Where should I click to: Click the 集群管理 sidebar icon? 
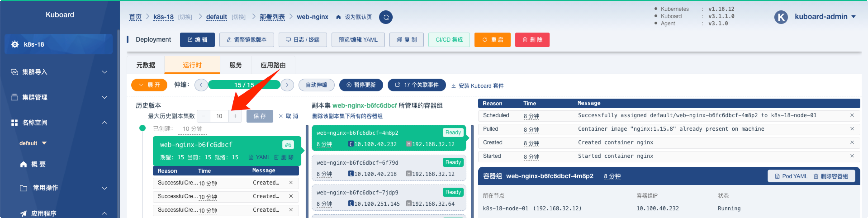pos(14,97)
